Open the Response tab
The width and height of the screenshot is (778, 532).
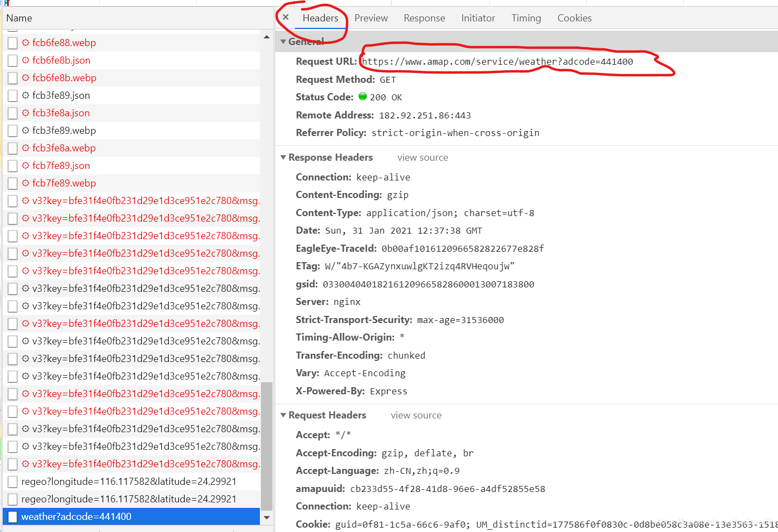click(424, 18)
